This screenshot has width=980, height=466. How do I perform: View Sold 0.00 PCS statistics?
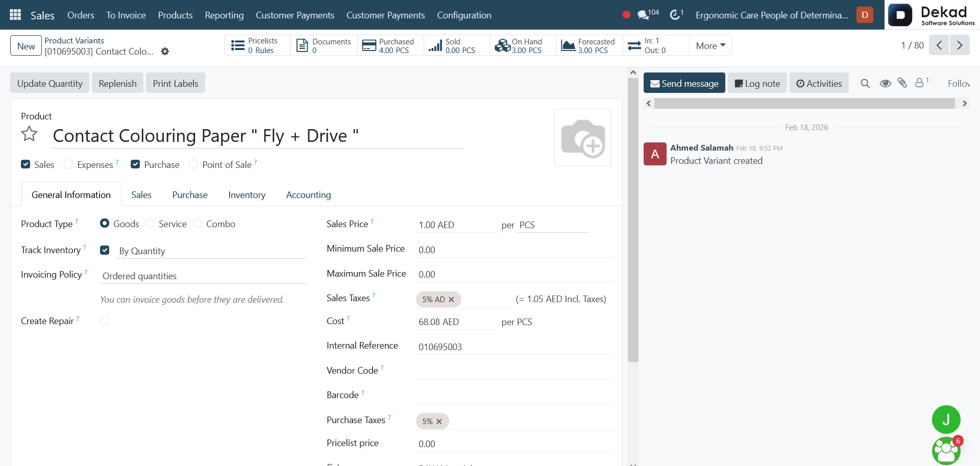(457, 45)
